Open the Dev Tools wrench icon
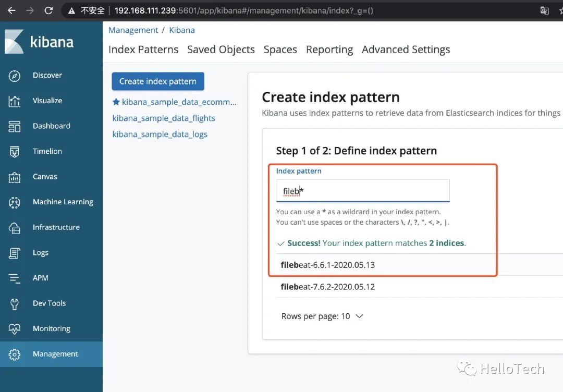The width and height of the screenshot is (563, 392). point(15,303)
